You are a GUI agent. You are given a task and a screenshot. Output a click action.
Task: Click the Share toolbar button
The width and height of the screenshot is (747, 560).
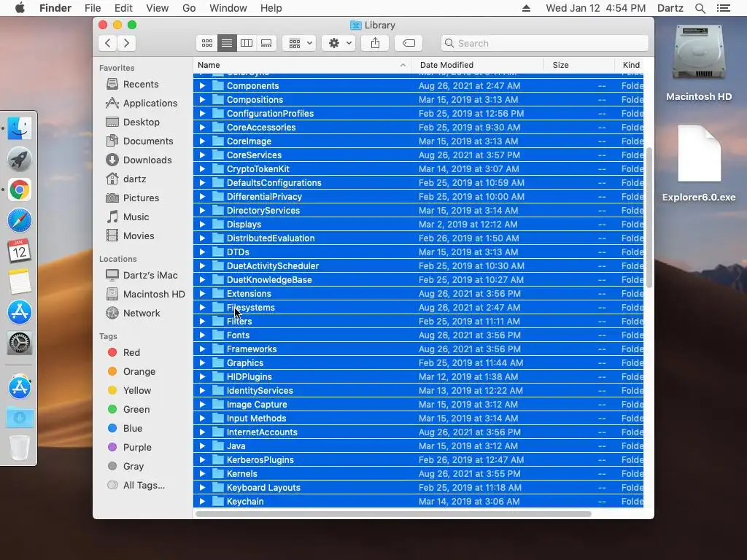click(376, 43)
